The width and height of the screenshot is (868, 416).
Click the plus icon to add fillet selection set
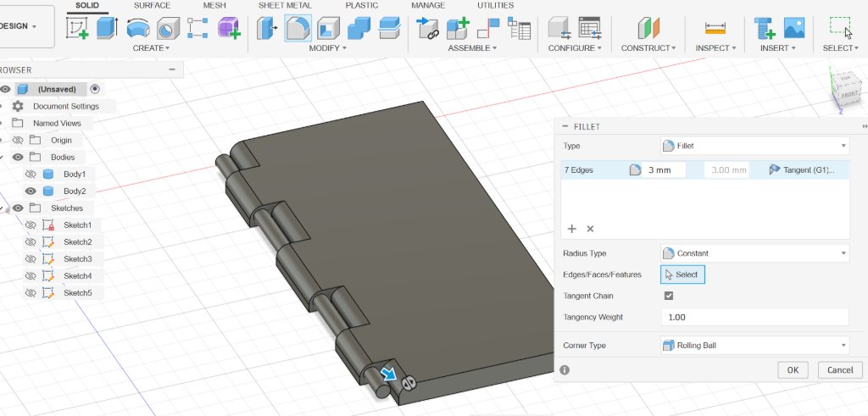coord(572,229)
